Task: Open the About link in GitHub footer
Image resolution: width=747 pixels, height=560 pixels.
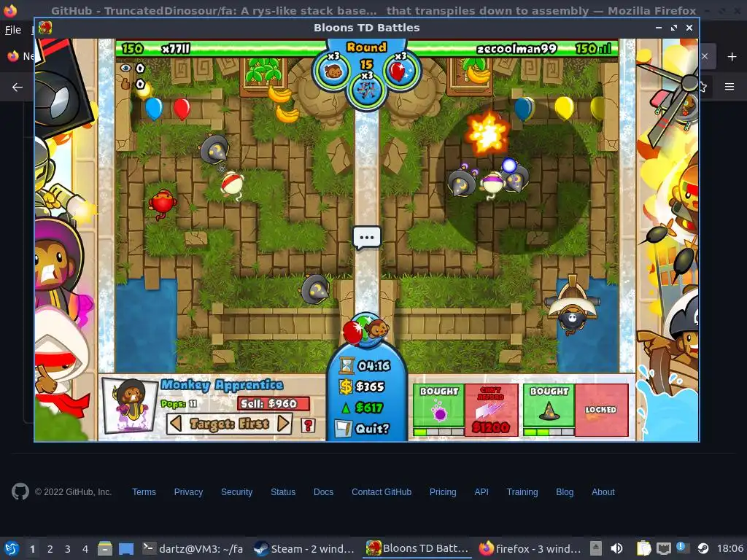Action: point(603,492)
